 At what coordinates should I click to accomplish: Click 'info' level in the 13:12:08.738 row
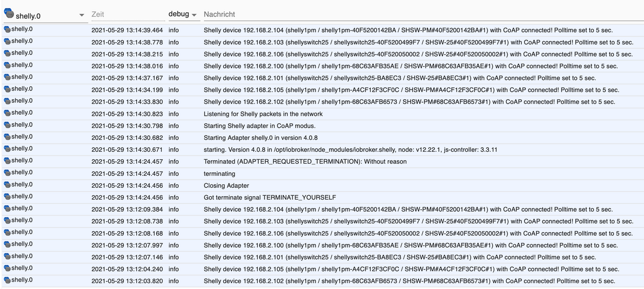173,221
